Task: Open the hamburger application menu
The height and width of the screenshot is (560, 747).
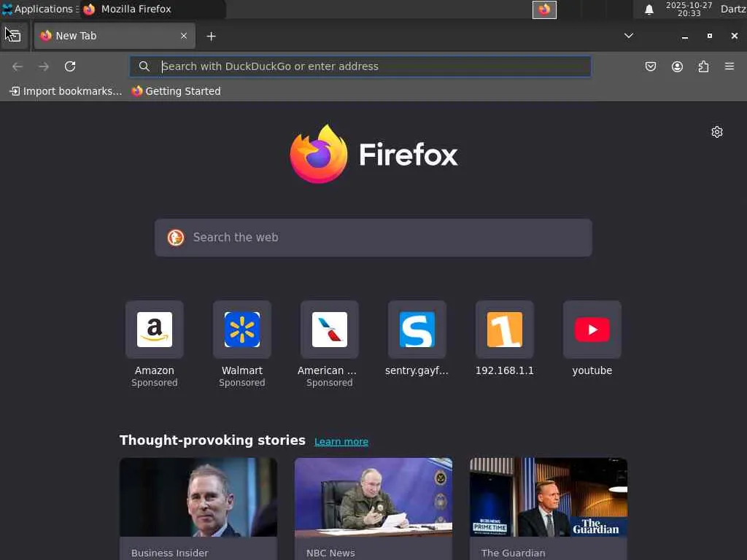Action: (729, 66)
